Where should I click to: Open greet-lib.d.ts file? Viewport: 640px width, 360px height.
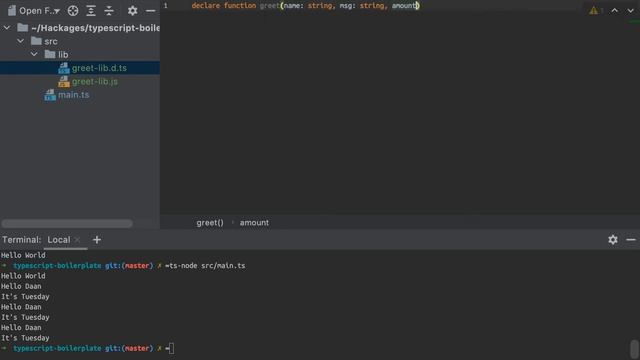pyautogui.click(x=99, y=68)
